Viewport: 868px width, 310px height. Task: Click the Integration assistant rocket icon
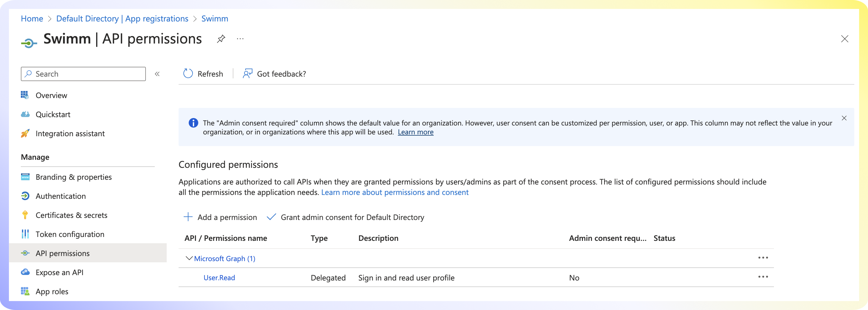pyautogui.click(x=25, y=134)
